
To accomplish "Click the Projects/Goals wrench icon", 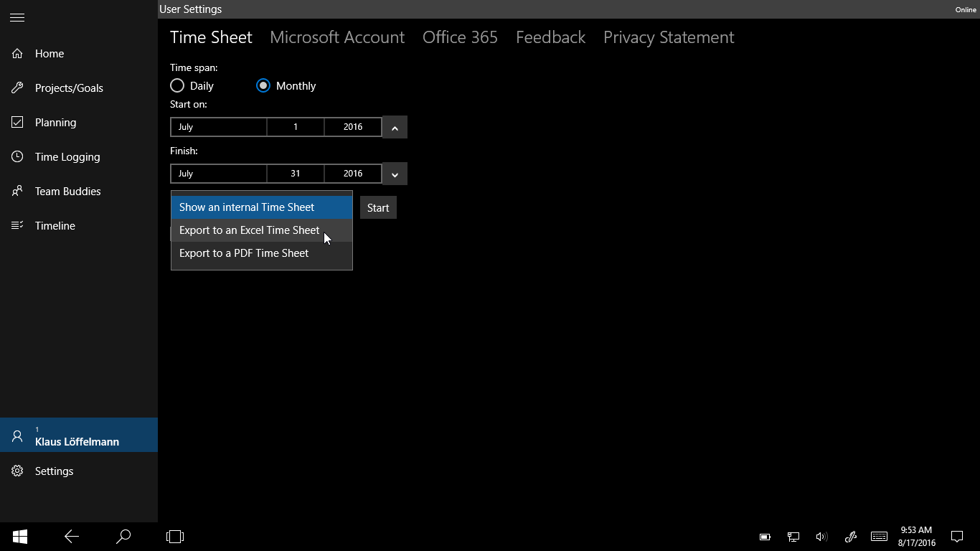I will coord(17,88).
